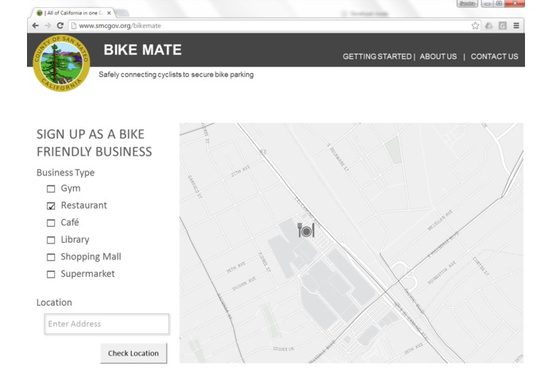Click the 'Gym' label text
Image resolution: width=552 pixels, height=392 pixels.
pos(71,188)
